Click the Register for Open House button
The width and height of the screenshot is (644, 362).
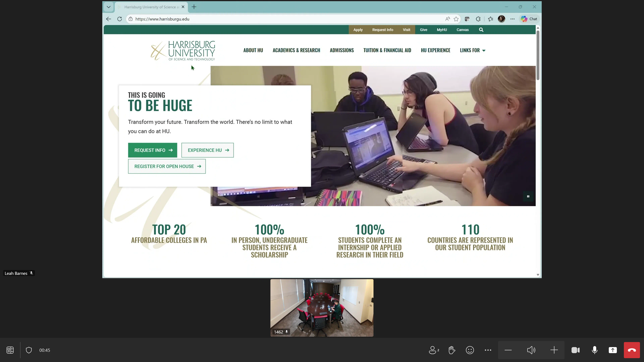click(167, 166)
